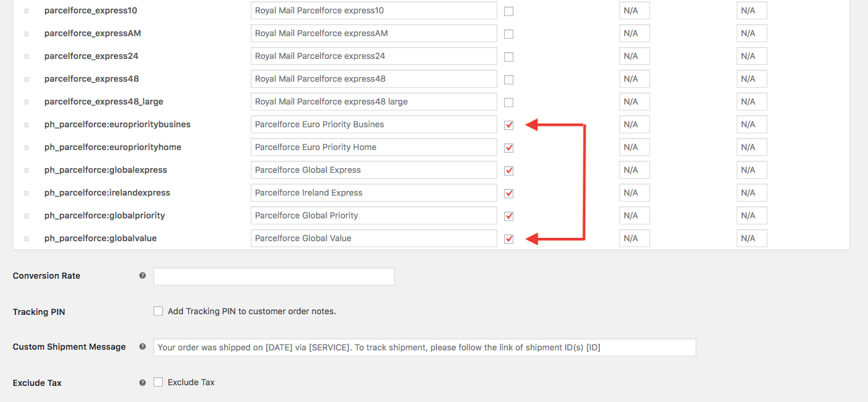This screenshot has width=868, height=402.
Task: Select the ph_parcelforce:globalvalue code text
Action: 101,239
